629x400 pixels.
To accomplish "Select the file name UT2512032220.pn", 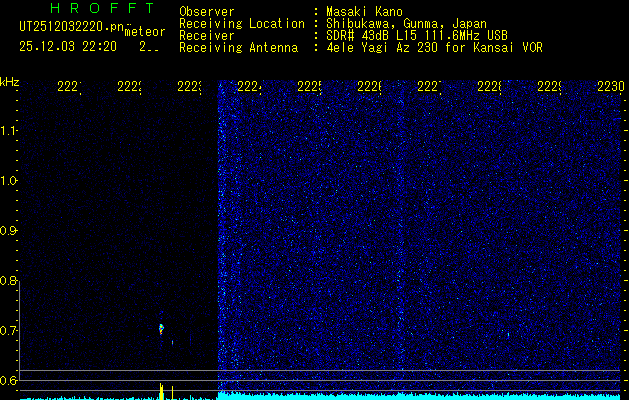I will (71, 27).
